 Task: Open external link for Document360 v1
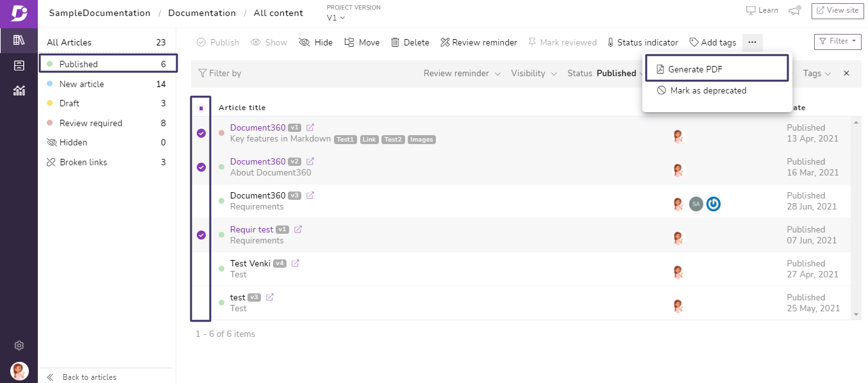310,127
